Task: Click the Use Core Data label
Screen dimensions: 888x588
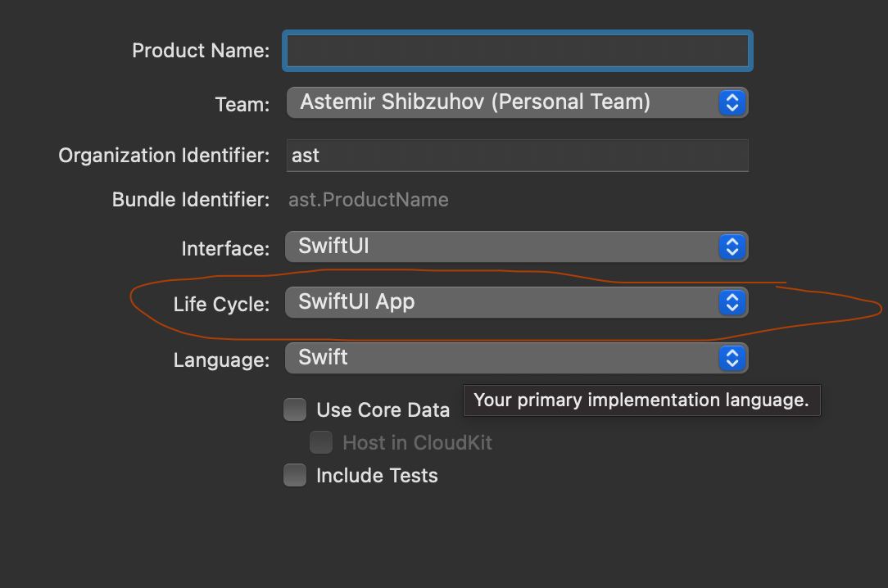Action: 383,409
